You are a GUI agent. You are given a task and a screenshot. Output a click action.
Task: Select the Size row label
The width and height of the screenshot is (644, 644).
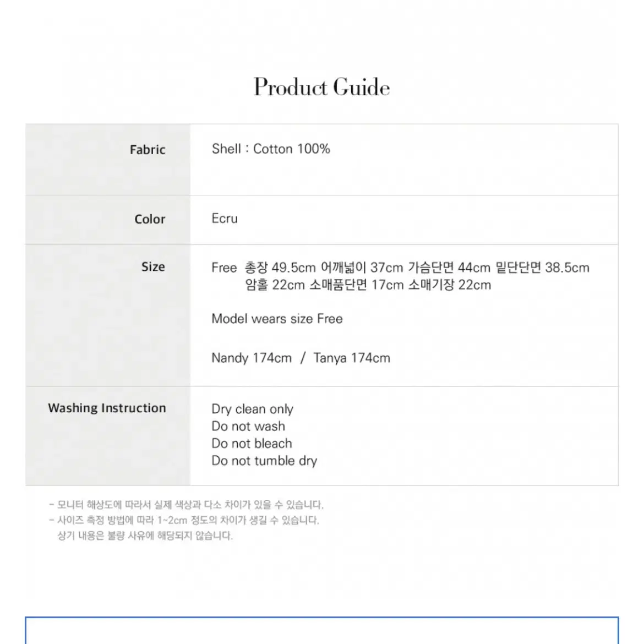(x=153, y=266)
